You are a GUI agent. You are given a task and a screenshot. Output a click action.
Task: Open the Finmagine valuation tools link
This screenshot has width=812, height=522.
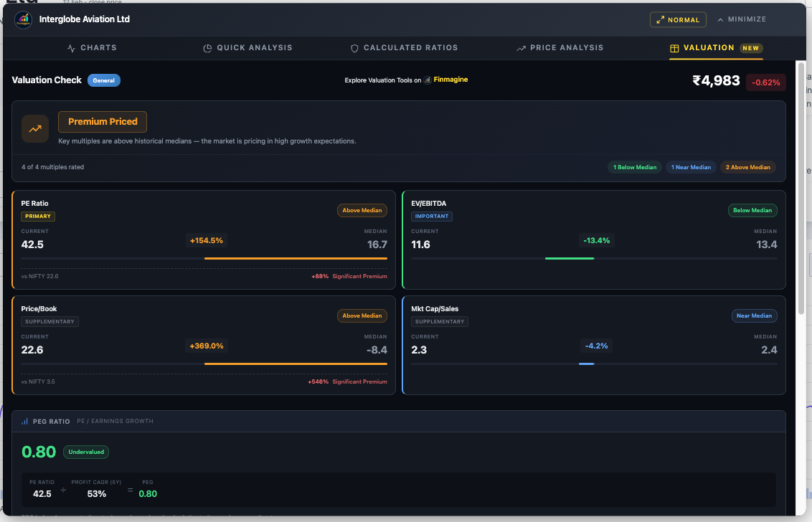point(450,80)
